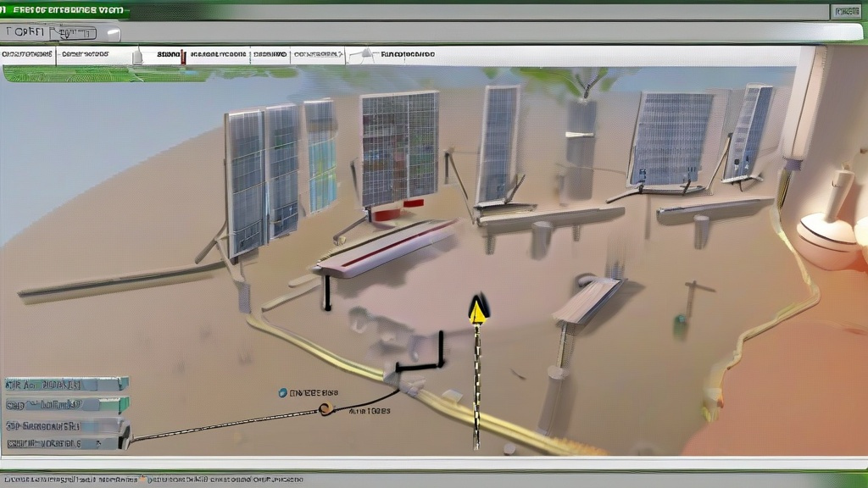
Task: Open the first tab in the tab row
Action: pyautogui.click(x=28, y=54)
